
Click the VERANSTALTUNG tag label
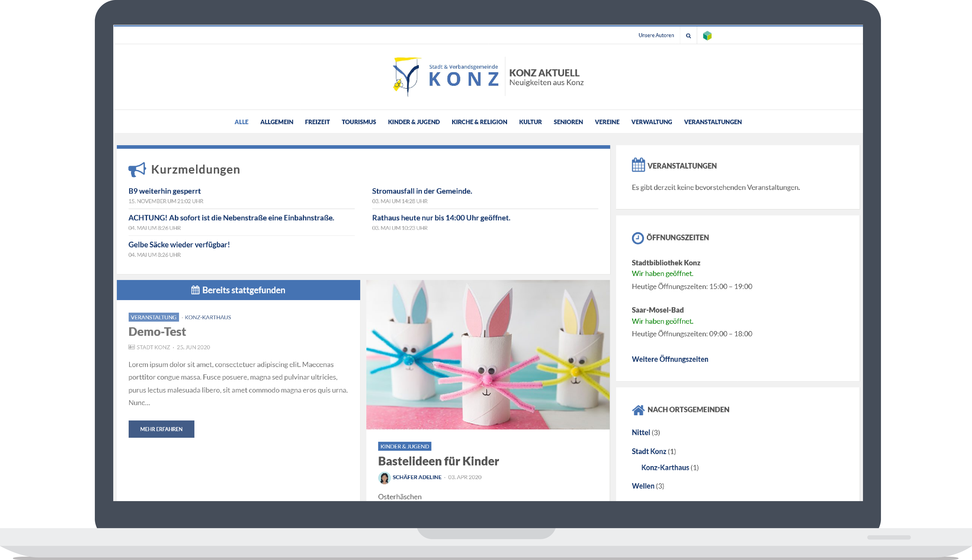(x=153, y=317)
